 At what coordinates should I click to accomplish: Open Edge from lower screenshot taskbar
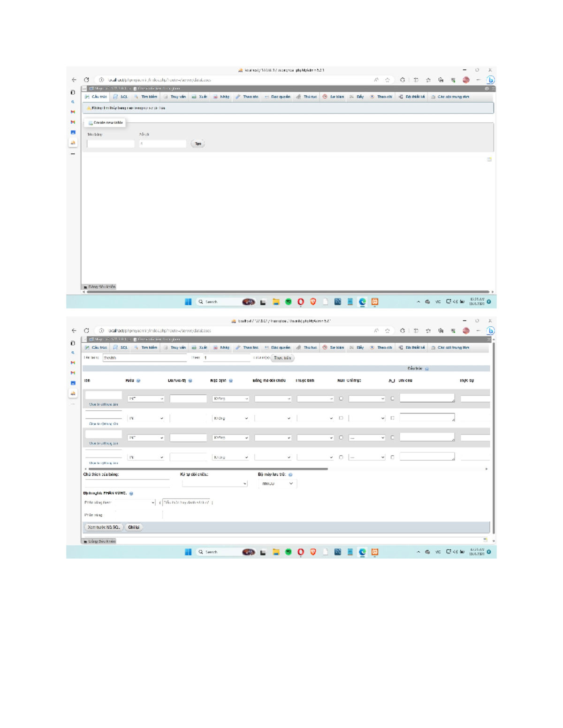(362, 552)
